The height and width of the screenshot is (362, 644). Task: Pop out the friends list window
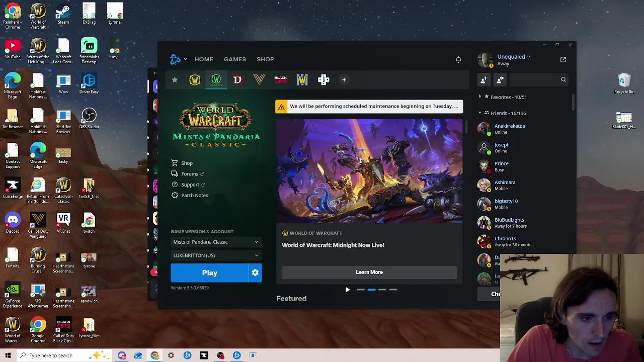[563, 59]
